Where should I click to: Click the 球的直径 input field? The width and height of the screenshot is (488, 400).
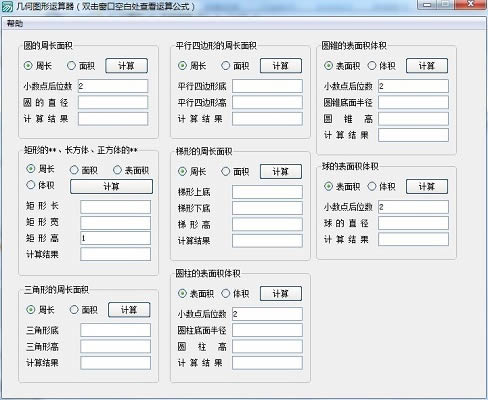pos(413,223)
